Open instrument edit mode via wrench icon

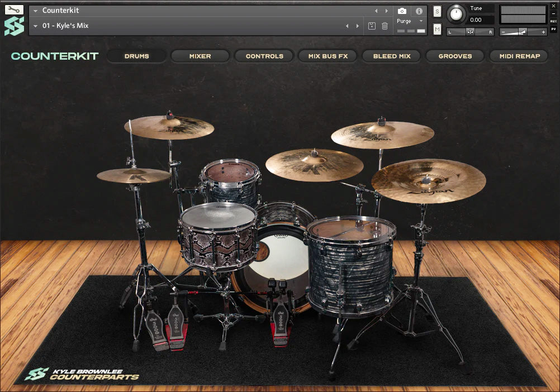tap(13, 9)
